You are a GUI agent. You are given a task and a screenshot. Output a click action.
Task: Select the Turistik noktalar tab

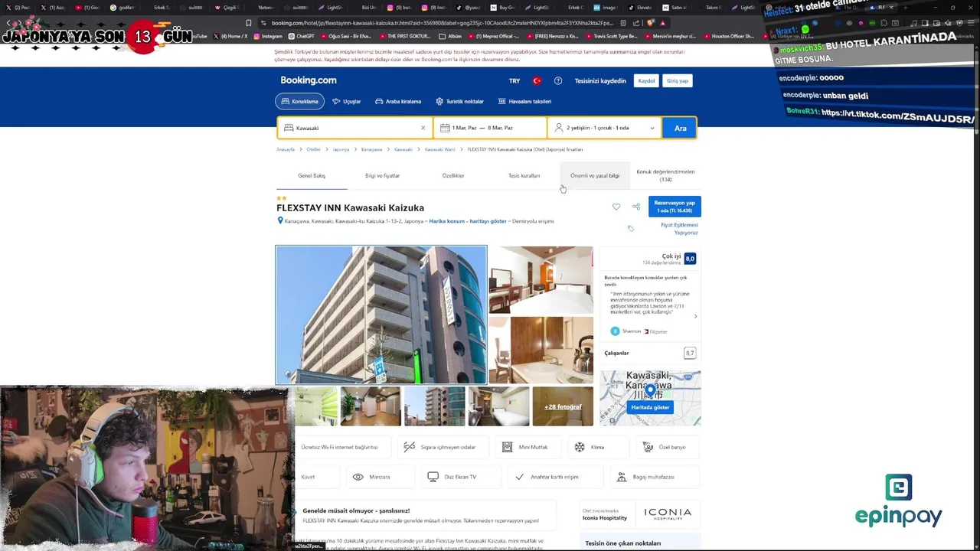[459, 101]
